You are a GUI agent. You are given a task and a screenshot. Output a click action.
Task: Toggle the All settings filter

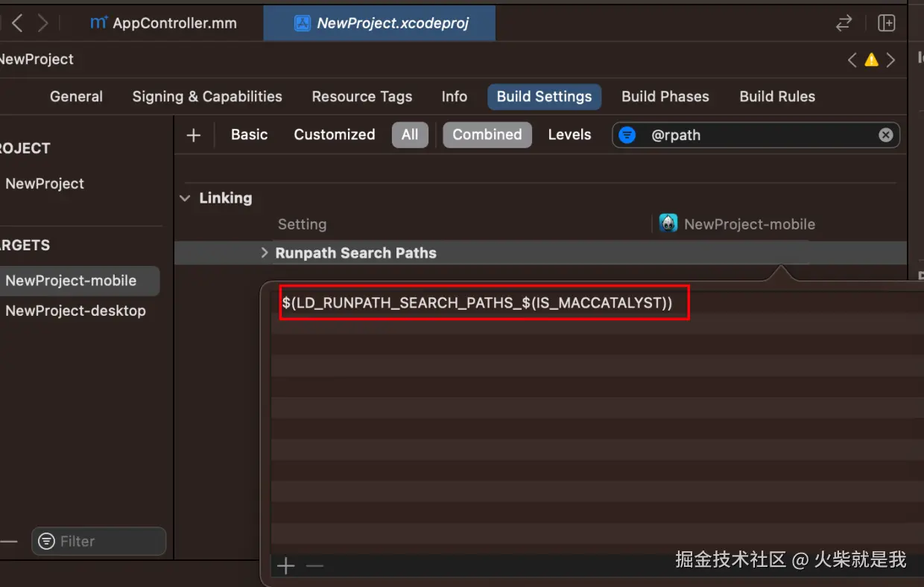point(410,135)
